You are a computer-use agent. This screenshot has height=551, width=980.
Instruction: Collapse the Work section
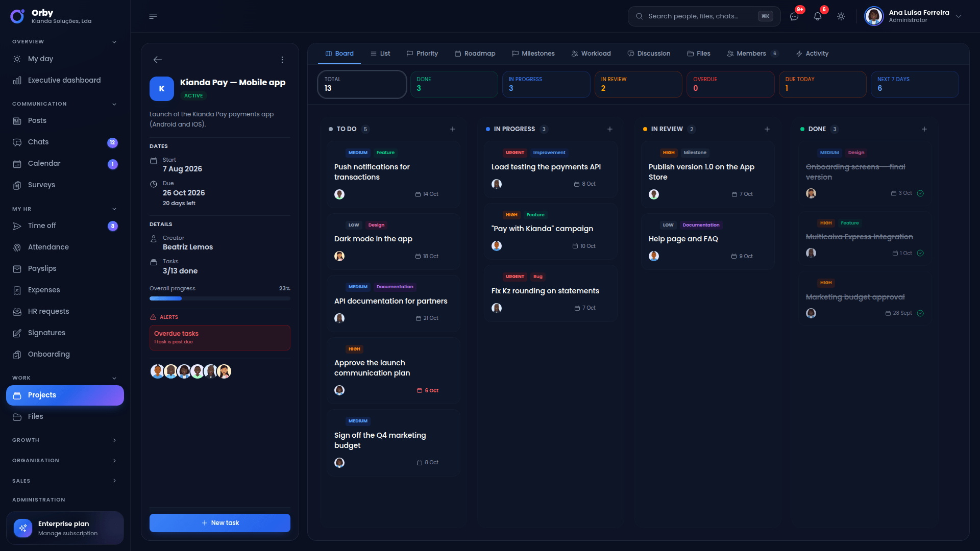(x=114, y=378)
